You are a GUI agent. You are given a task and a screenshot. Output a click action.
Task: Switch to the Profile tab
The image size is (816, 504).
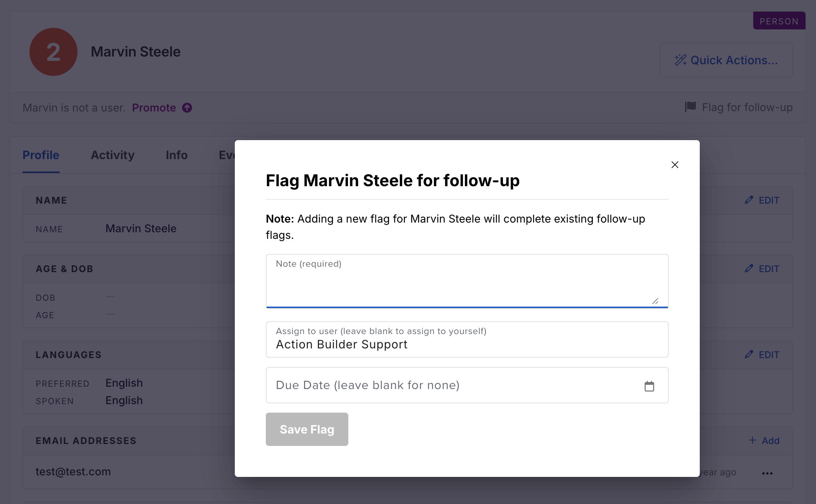coord(41,155)
